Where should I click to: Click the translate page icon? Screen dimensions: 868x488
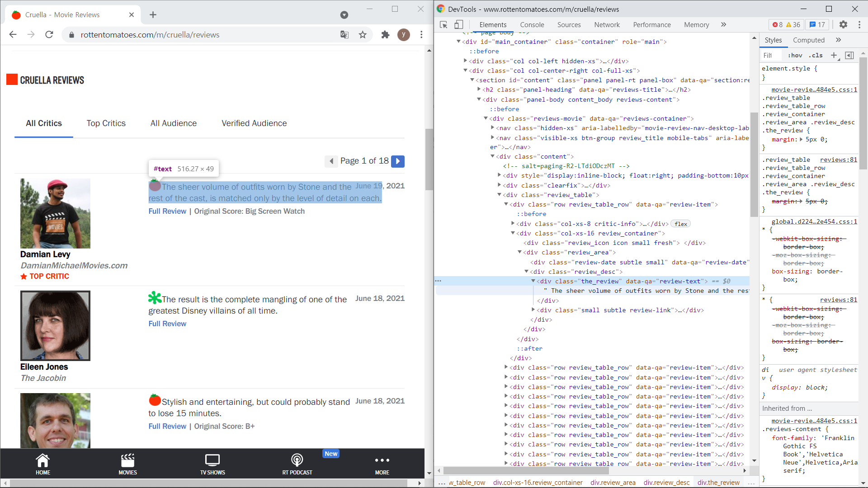(344, 35)
